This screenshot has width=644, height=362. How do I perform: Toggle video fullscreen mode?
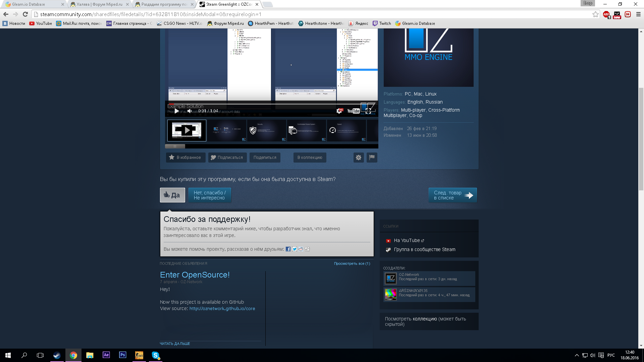point(368,111)
